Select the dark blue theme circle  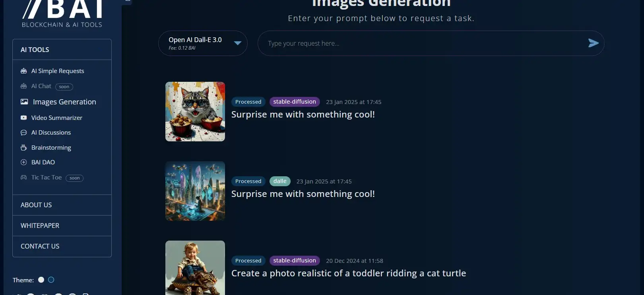[51, 280]
